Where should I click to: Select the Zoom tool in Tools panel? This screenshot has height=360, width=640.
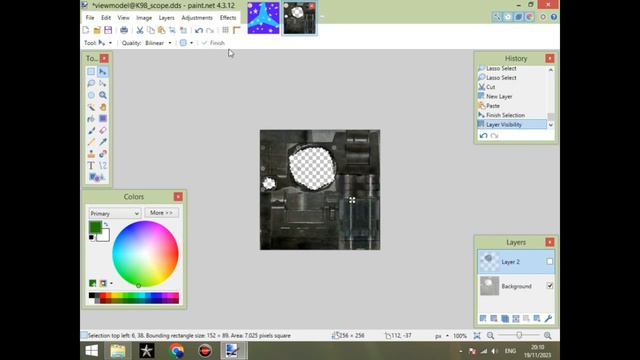[103, 95]
